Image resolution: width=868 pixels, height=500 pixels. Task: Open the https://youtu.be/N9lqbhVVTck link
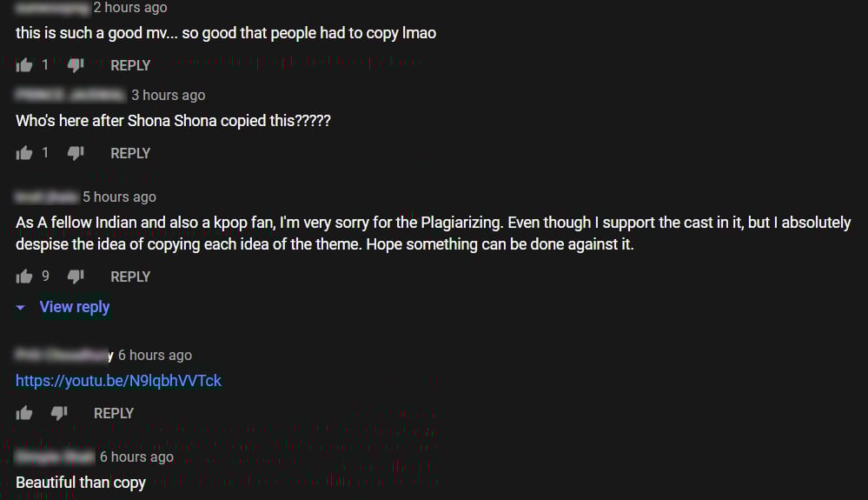[x=118, y=381]
